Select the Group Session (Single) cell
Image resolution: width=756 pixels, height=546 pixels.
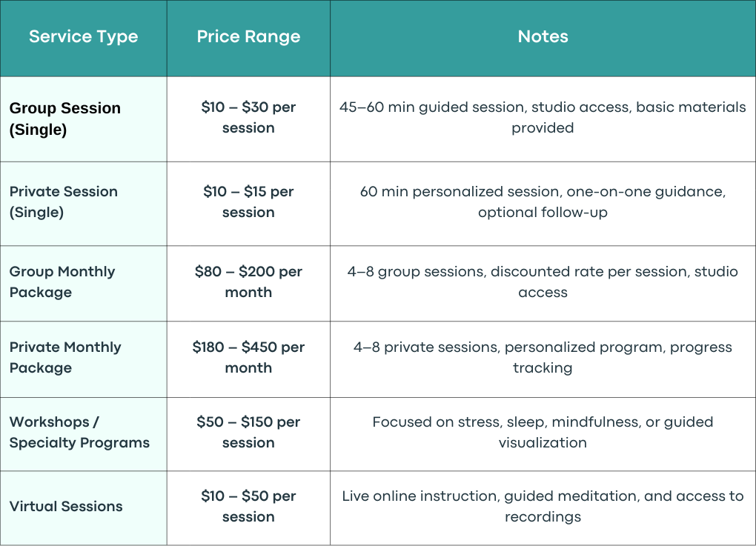[84, 119]
